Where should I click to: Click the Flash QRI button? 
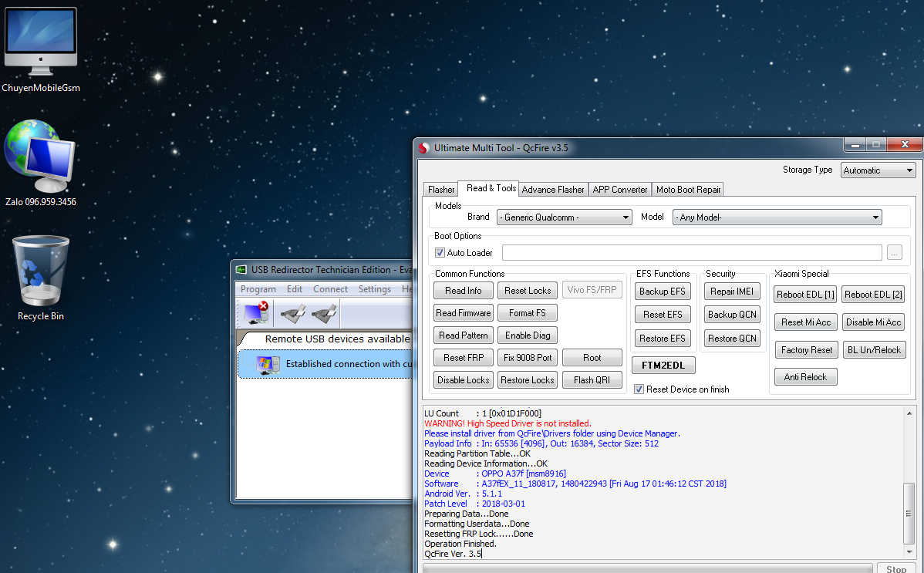pyautogui.click(x=592, y=380)
